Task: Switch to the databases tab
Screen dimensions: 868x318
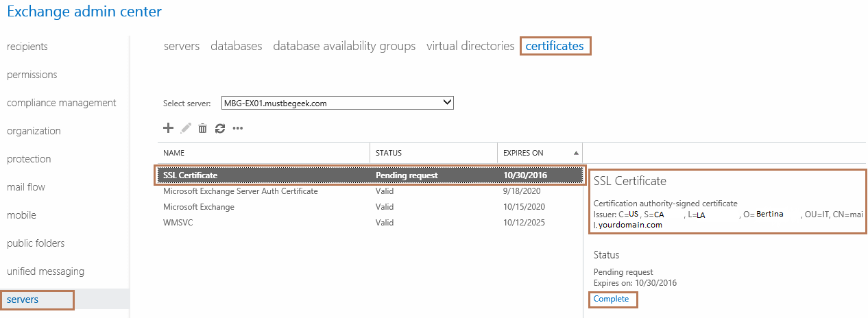Action: pyautogui.click(x=237, y=46)
